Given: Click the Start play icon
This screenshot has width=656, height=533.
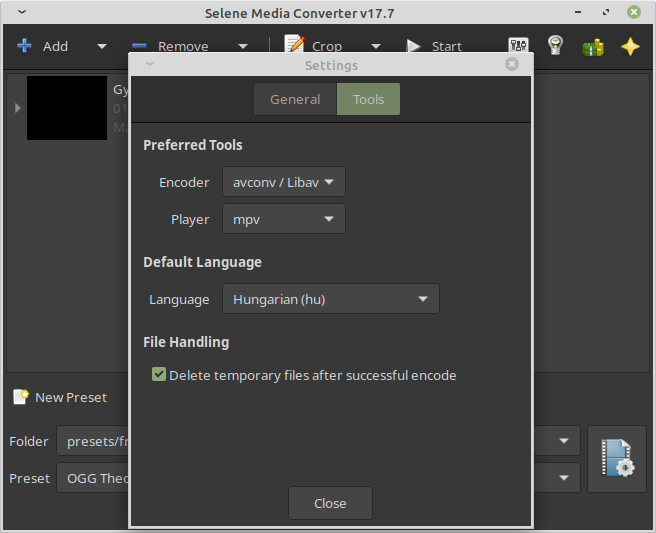Looking at the screenshot, I should pyautogui.click(x=413, y=46).
